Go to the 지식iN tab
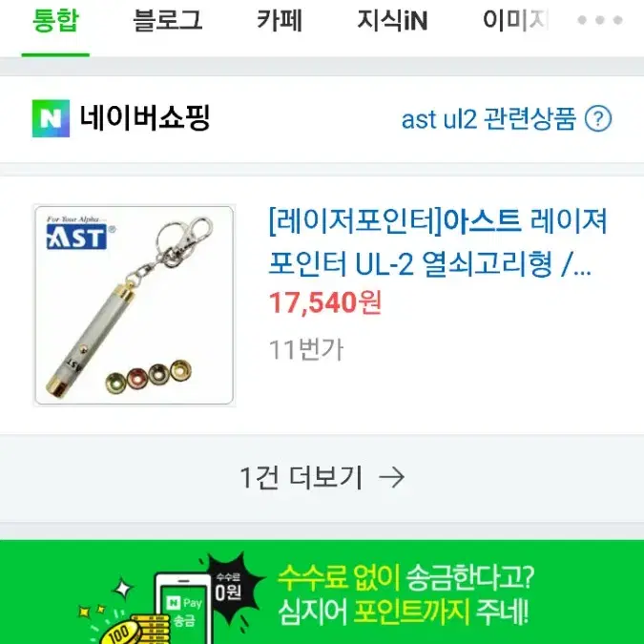The image size is (644, 644). pyautogui.click(x=392, y=21)
